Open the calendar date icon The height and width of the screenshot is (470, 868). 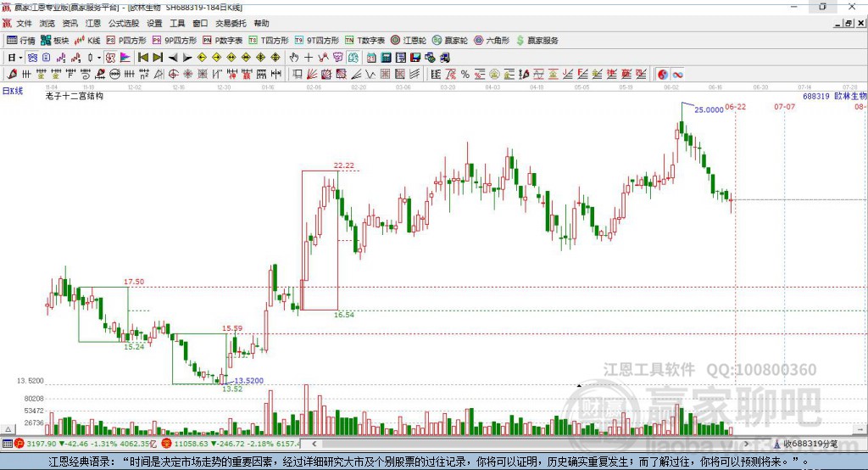371,57
